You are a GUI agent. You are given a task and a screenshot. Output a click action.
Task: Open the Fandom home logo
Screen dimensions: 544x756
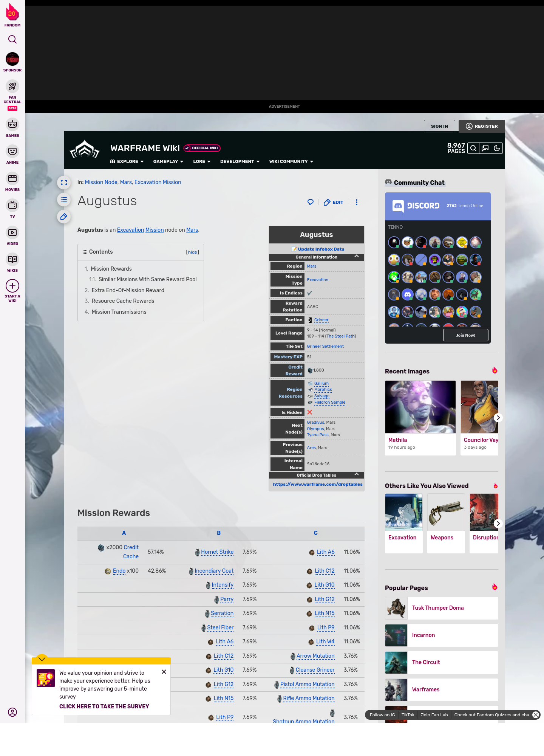pyautogui.click(x=12, y=15)
